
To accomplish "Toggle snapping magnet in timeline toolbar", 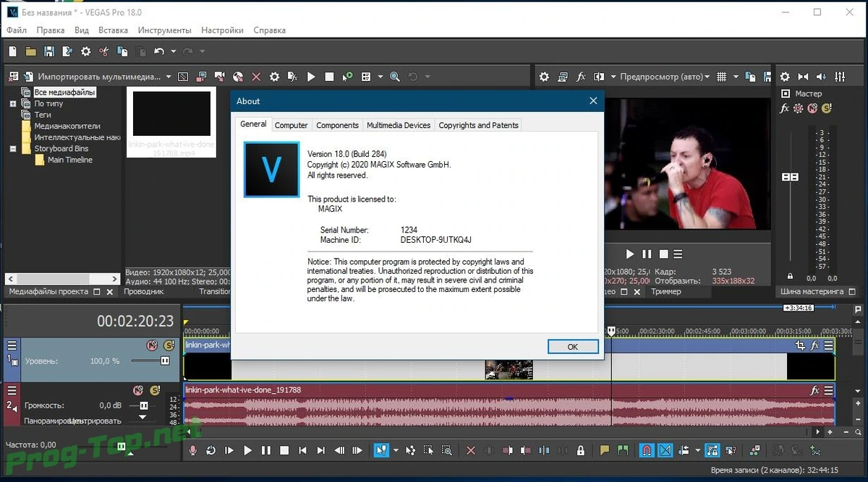I will click(x=647, y=450).
